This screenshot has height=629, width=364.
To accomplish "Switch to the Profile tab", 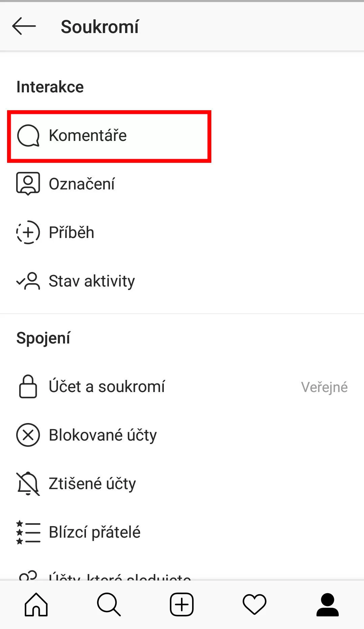I will coord(327,604).
